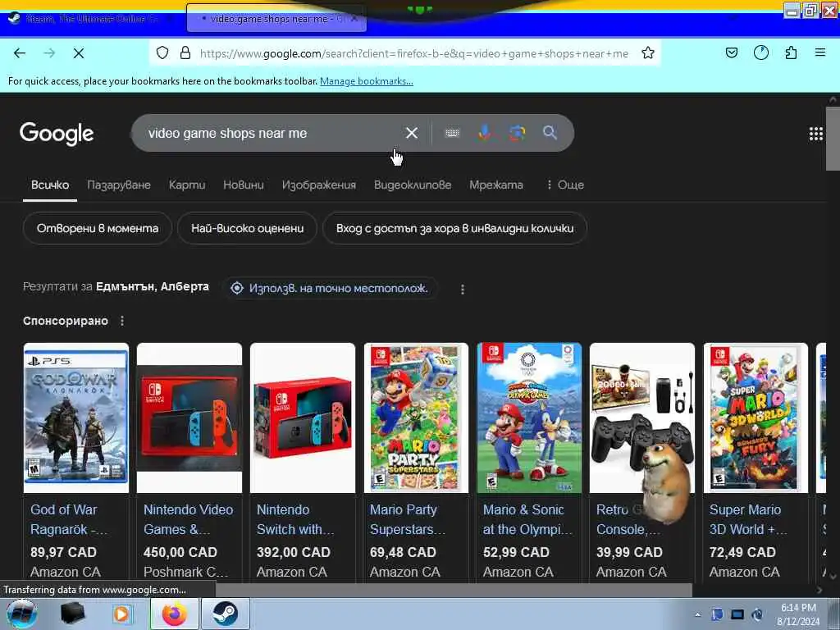This screenshot has width=840, height=630.
Task: Click the forward navigation arrow
Action: click(x=49, y=53)
